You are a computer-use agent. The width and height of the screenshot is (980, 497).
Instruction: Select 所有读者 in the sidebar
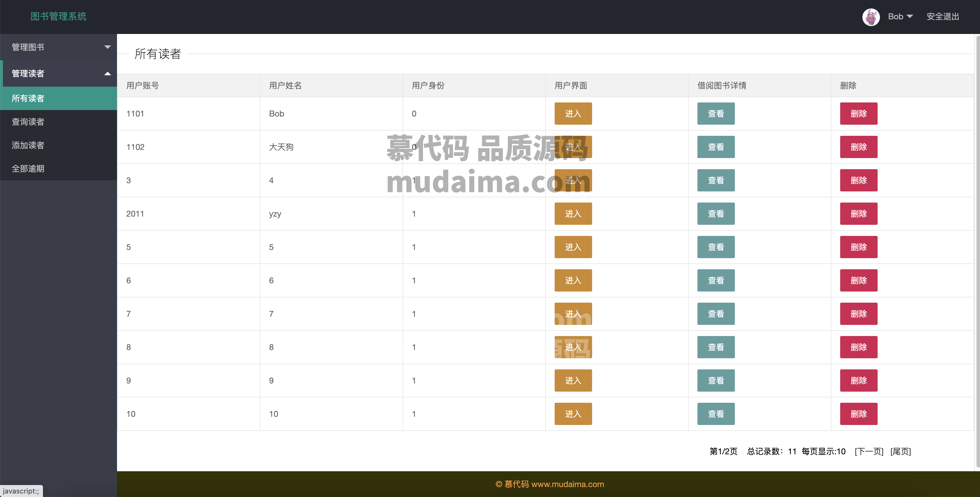tap(59, 98)
